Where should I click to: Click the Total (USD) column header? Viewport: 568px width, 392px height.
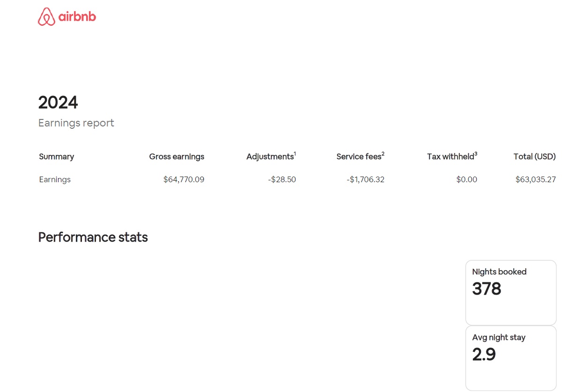click(x=534, y=157)
